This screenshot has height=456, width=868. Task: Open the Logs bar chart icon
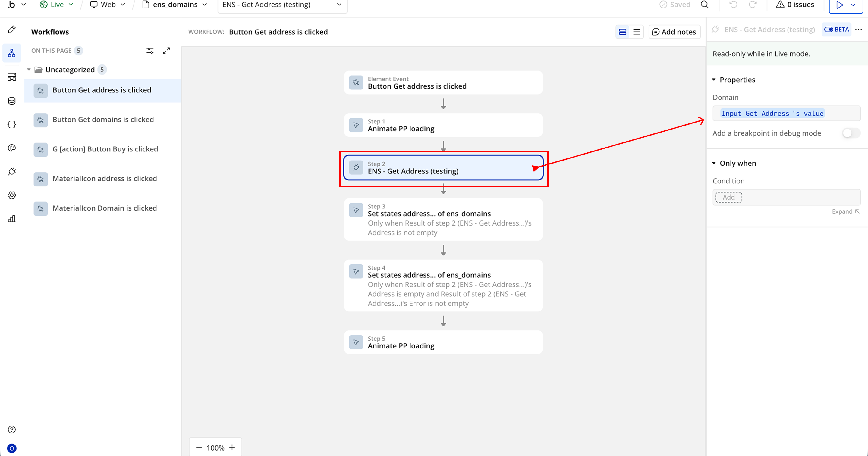click(12, 219)
